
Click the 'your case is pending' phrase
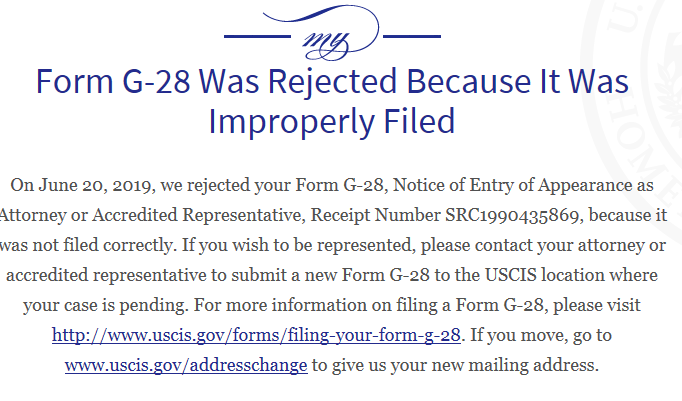(x=105, y=305)
